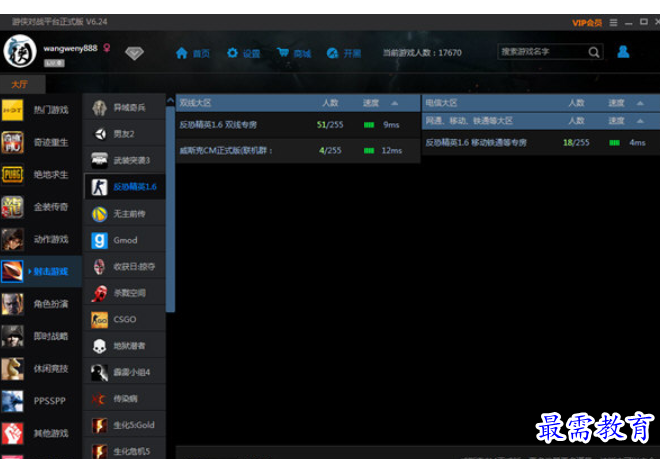660x459 pixels.
Task: Choose 异域奇兵 in the game list
Action: tap(125, 108)
